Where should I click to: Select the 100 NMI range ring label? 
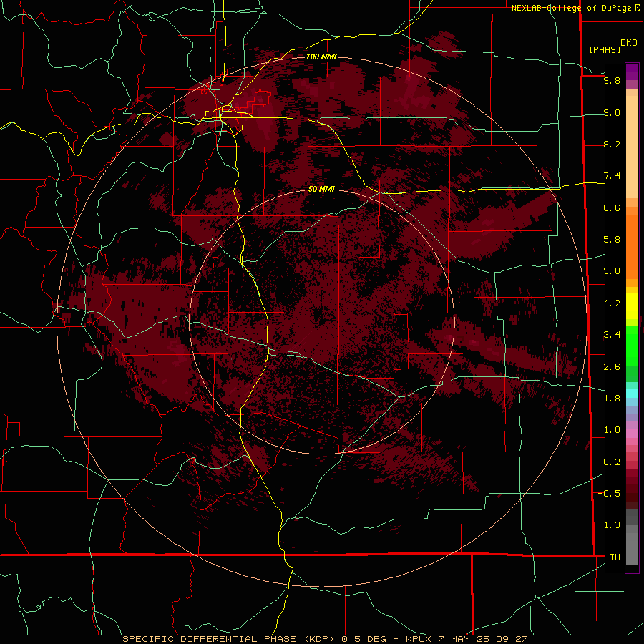[x=321, y=57]
